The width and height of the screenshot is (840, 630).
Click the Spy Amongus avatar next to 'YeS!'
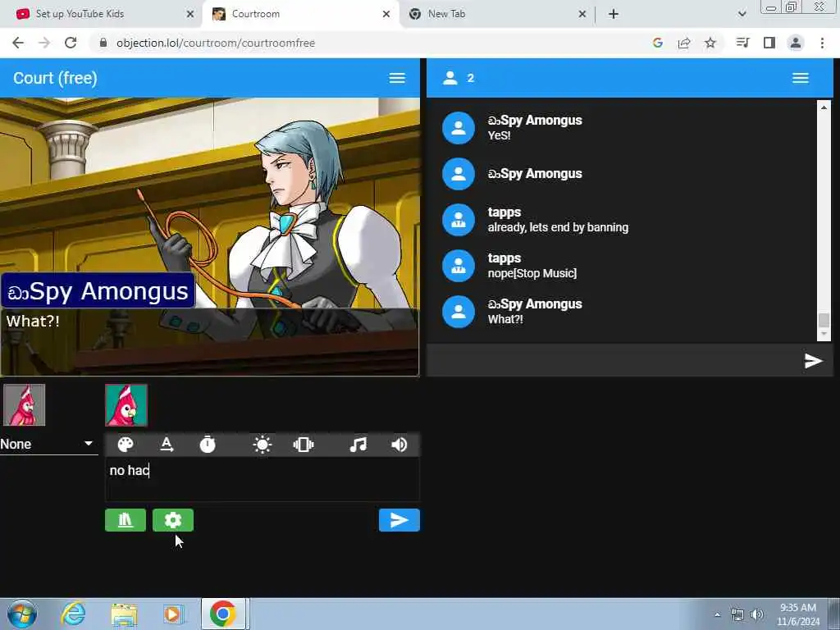pyautogui.click(x=459, y=128)
